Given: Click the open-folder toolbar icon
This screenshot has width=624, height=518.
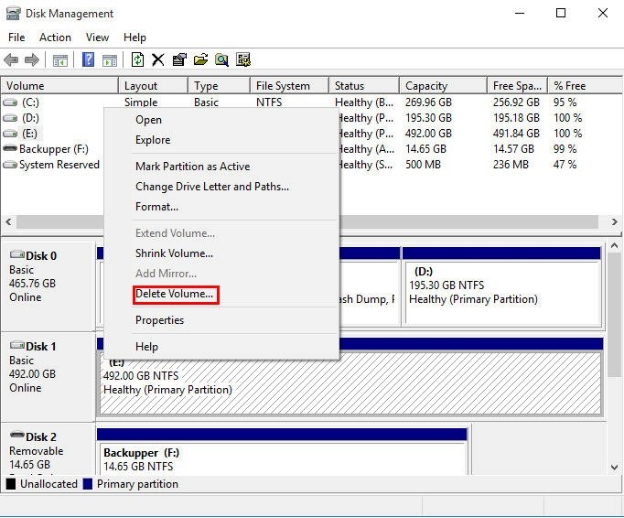Looking at the screenshot, I should [201, 60].
